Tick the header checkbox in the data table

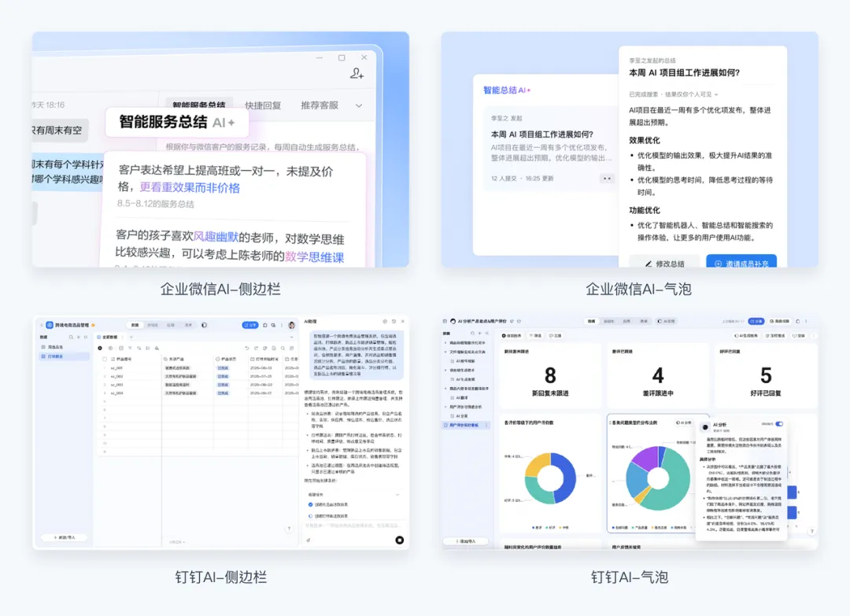(105, 359)
